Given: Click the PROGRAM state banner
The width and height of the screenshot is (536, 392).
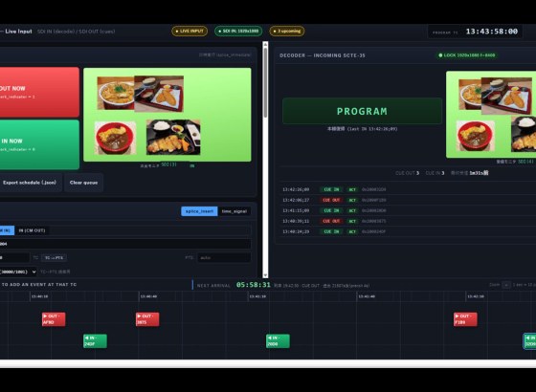Looking at the screenshot, I should (362, 111).
